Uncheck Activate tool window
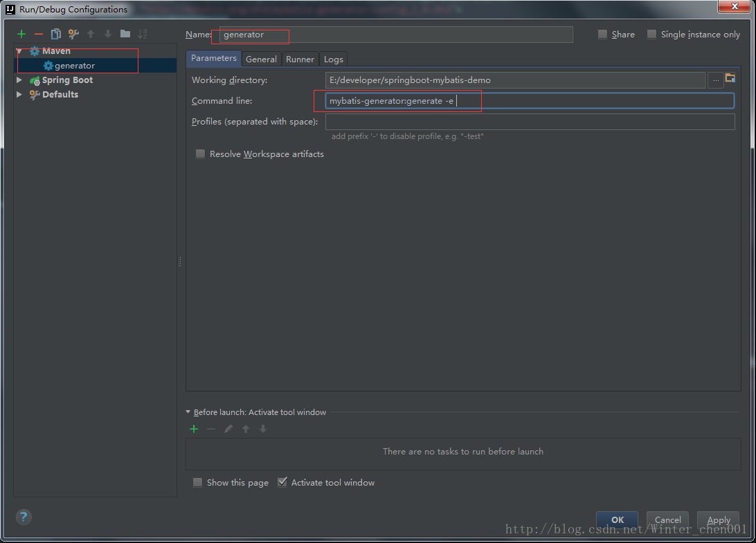 [x=282, y=482]
